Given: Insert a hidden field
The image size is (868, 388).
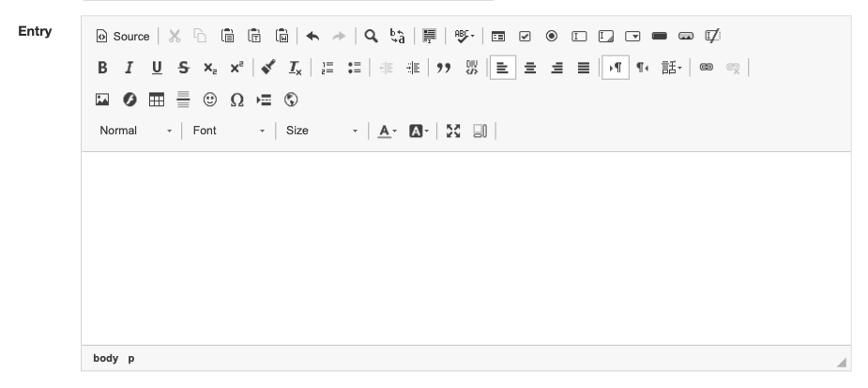Looking at the screenshot, I should [x=712, y=36].
